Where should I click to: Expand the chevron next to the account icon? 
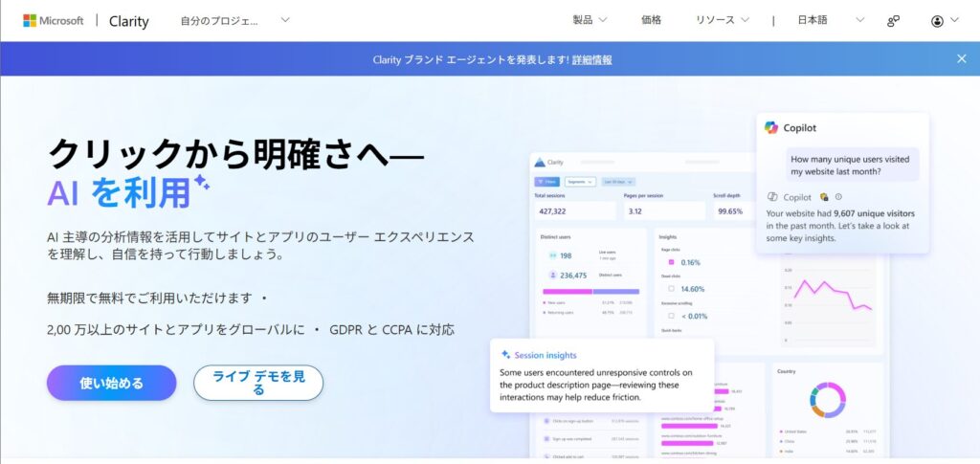954,20
